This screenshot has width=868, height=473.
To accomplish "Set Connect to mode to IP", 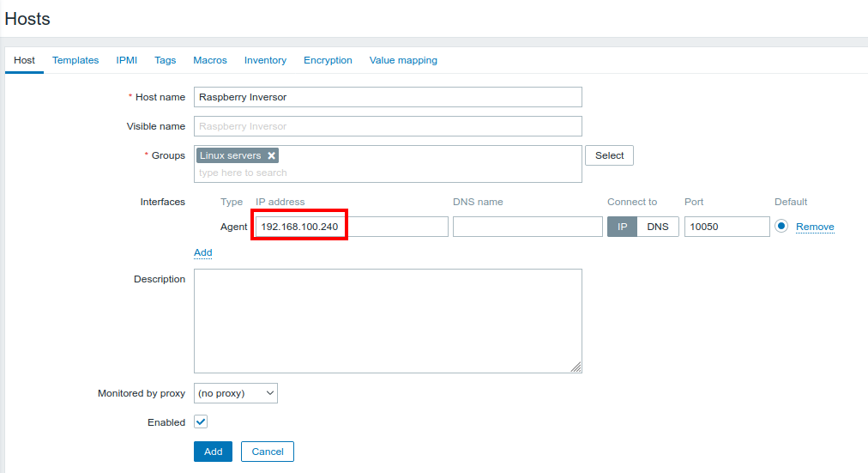I will tap(622, 227).
